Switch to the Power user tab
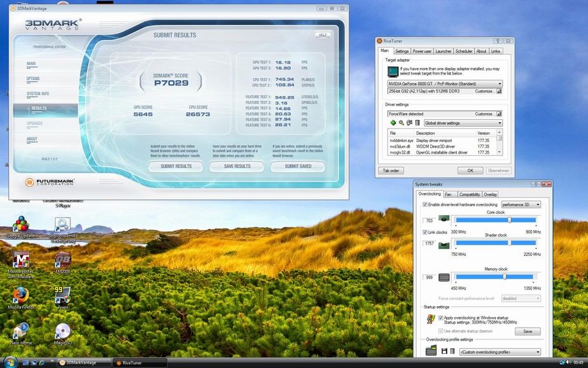Screen dimensions: 588x368 point(422,51)
